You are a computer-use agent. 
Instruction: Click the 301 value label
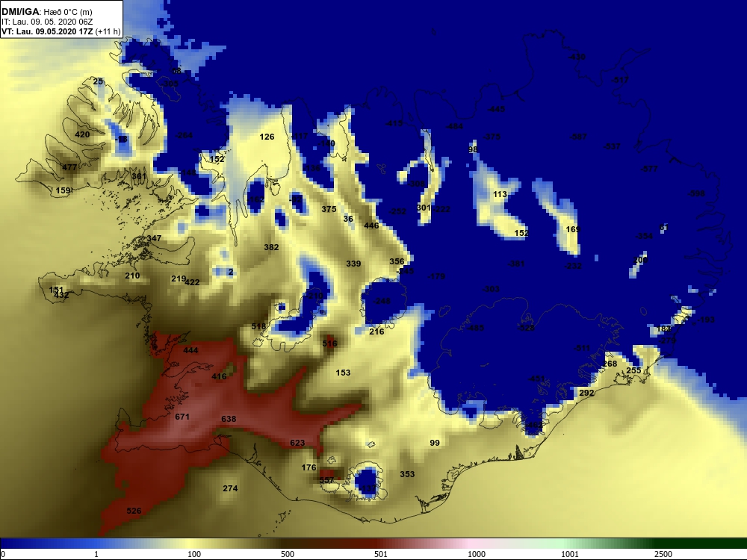point(424,208)
